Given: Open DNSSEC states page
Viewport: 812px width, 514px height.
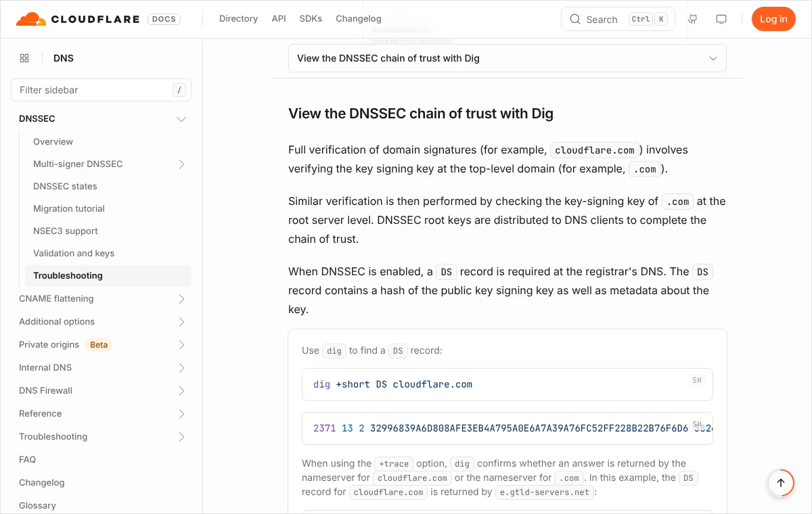Looking at the screenshot, I should [x=65, y=186].
